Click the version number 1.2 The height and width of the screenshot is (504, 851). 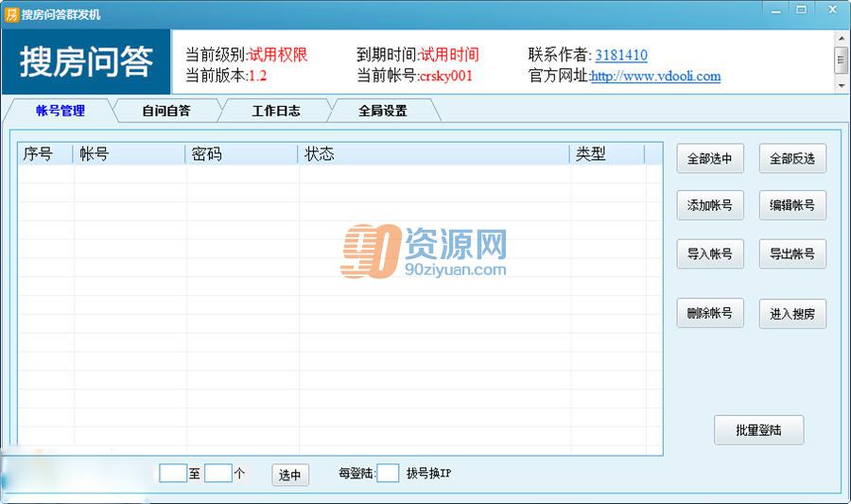click(257, 76)
